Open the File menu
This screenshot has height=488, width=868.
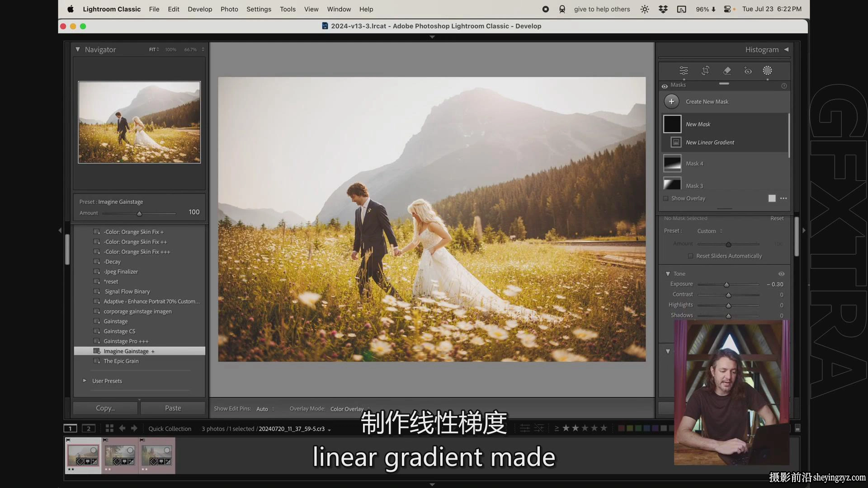[154, 9]
